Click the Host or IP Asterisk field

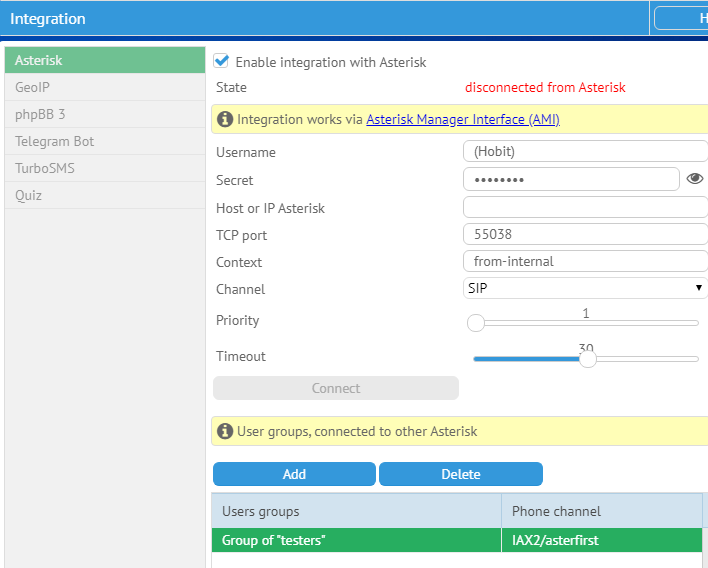tap(585, 208)
